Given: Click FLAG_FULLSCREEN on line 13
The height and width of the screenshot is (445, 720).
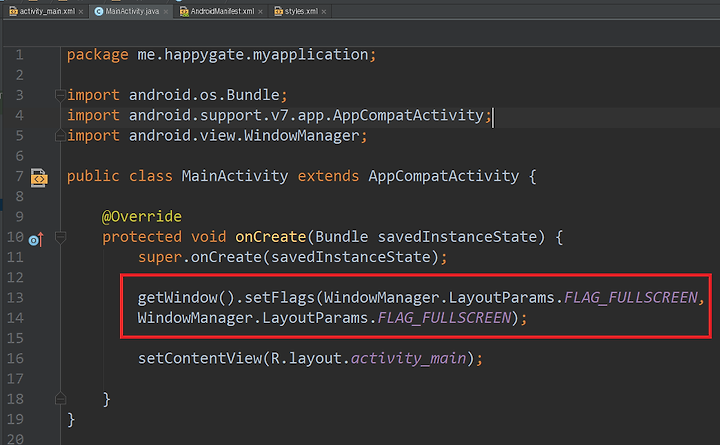Looking at the screenshot, I should coord(631,298).
